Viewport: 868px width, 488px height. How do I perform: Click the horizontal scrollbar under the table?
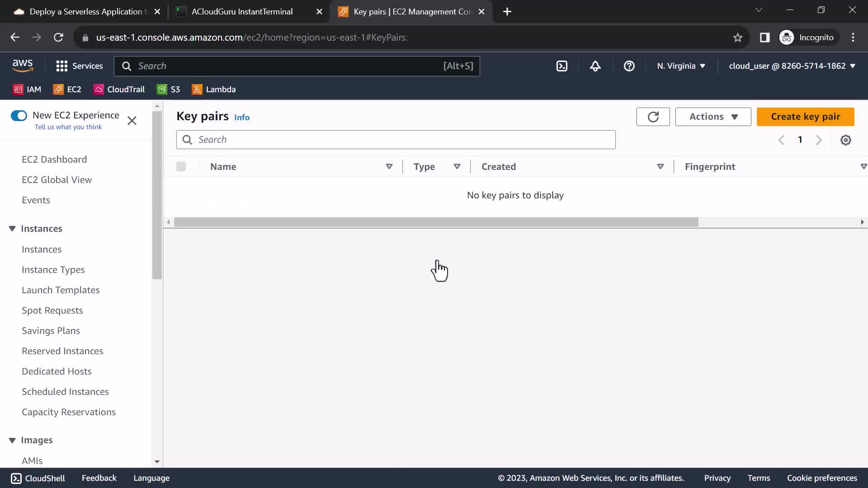[x=436, y=222]
